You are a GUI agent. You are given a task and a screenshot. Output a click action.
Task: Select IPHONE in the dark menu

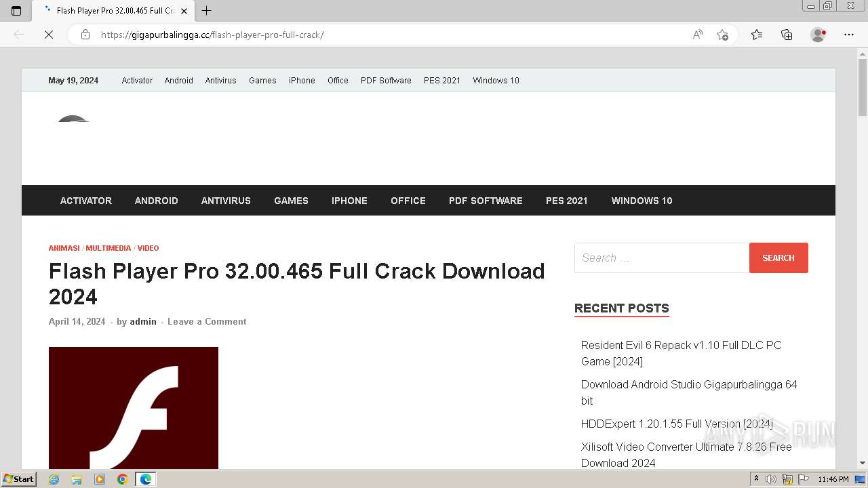coord(349,201)
